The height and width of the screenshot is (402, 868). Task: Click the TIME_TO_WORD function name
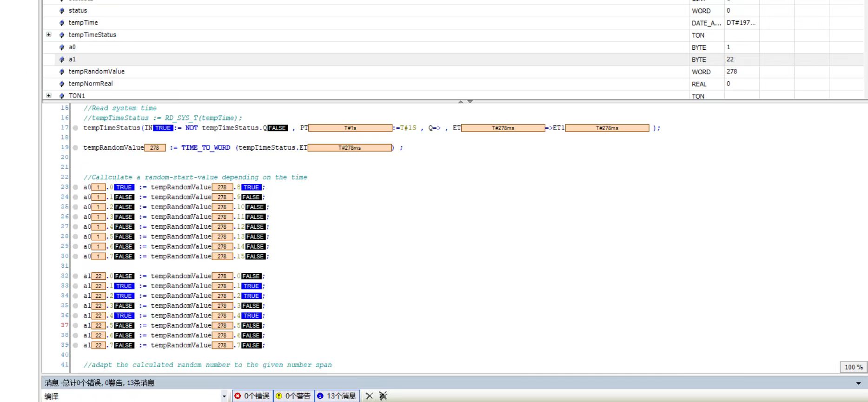[205, 148]
